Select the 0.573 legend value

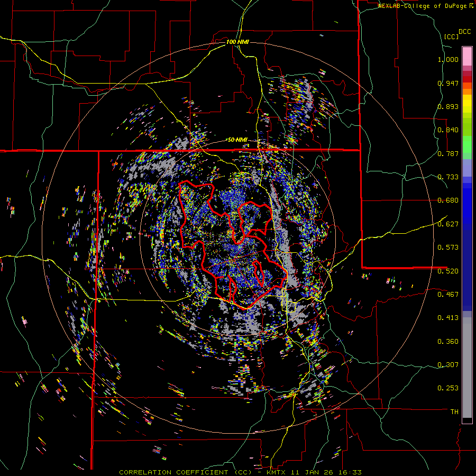(448, 248)
